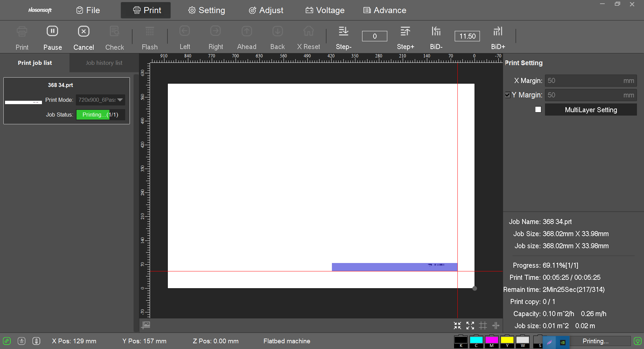Toggle the grid display icon in canvas
Screen dimensions: 644x349
(483, 325)
